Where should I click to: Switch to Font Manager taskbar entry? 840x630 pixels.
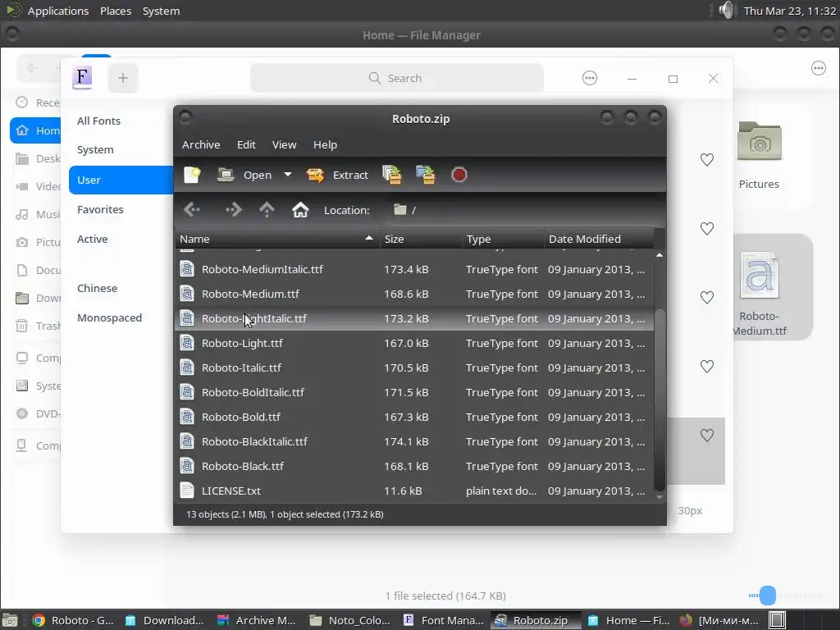click(x=444, y=620)
